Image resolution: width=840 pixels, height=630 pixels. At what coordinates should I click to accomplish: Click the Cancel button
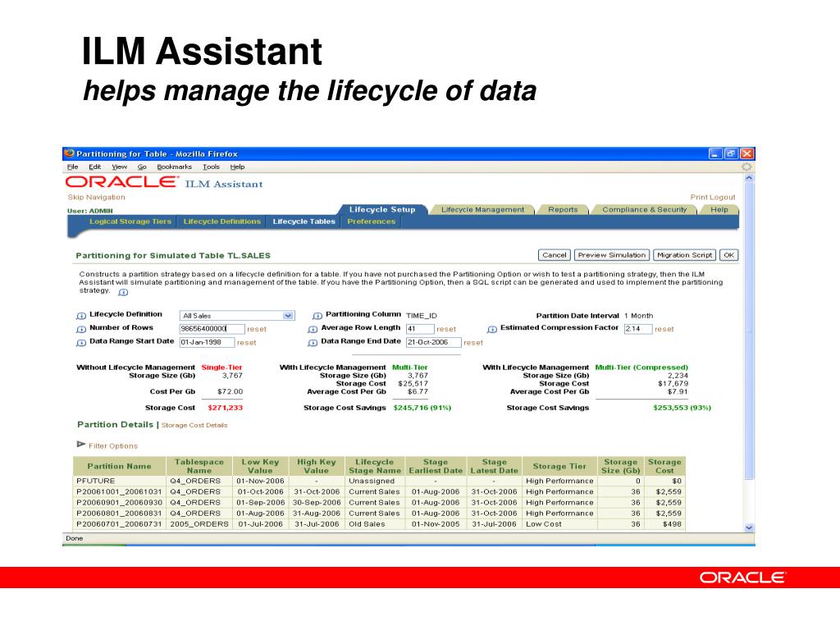coord(555,255)
